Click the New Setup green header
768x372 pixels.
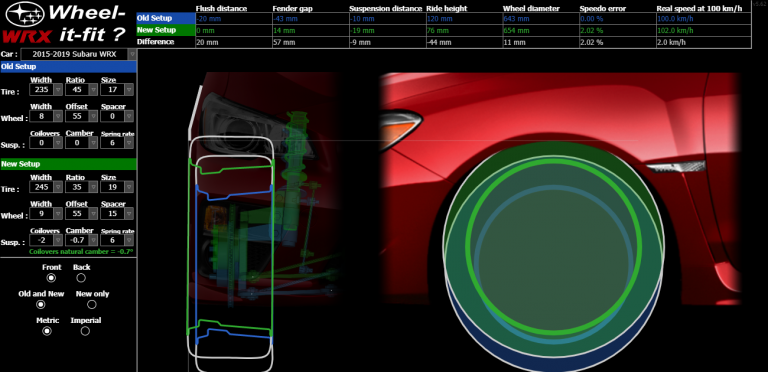click(x=69, y=164)
